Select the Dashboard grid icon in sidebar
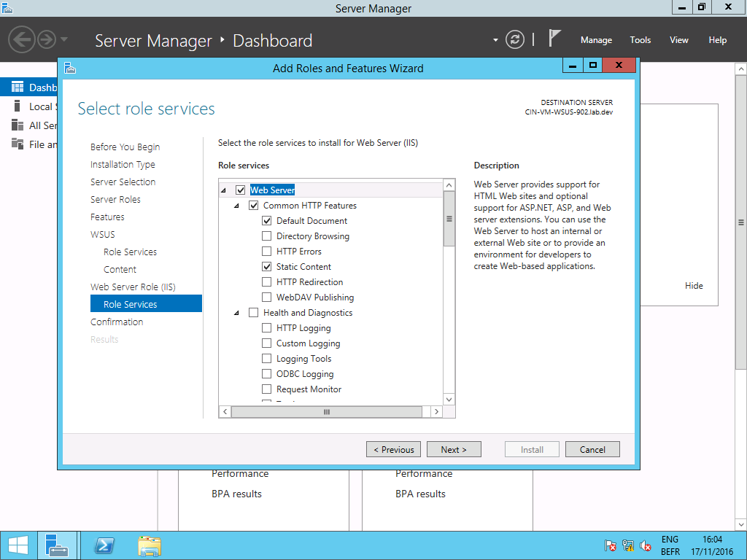Screen dimensions: 747x560 [x=18, y=87]
